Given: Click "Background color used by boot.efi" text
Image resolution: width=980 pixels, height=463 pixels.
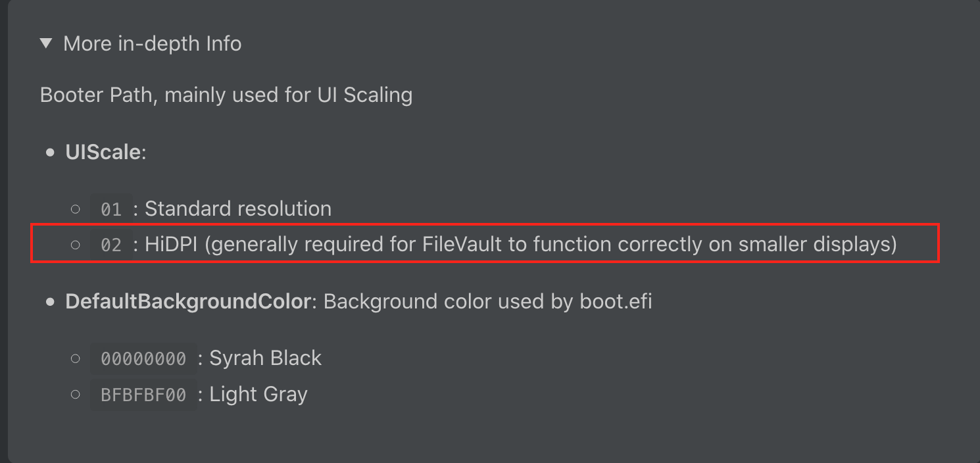Looking at the screenshot, I should [x=487, y=302].
